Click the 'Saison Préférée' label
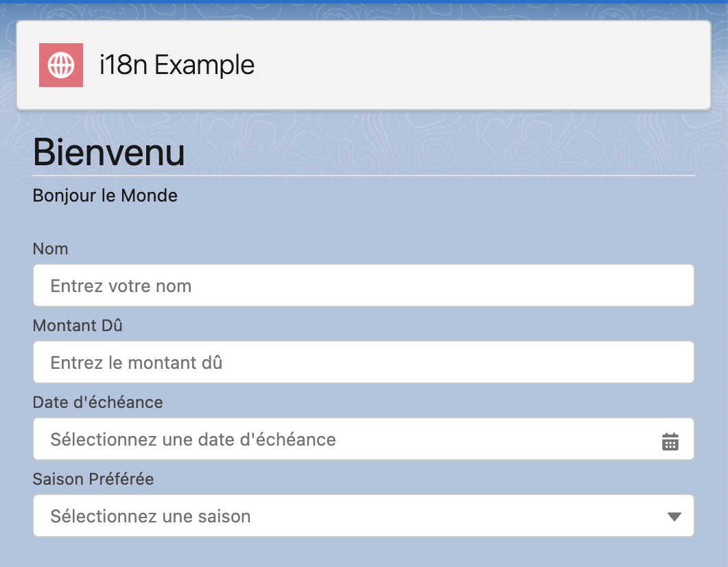The height and width of the screenshot is (567, 728). [93, 479]
